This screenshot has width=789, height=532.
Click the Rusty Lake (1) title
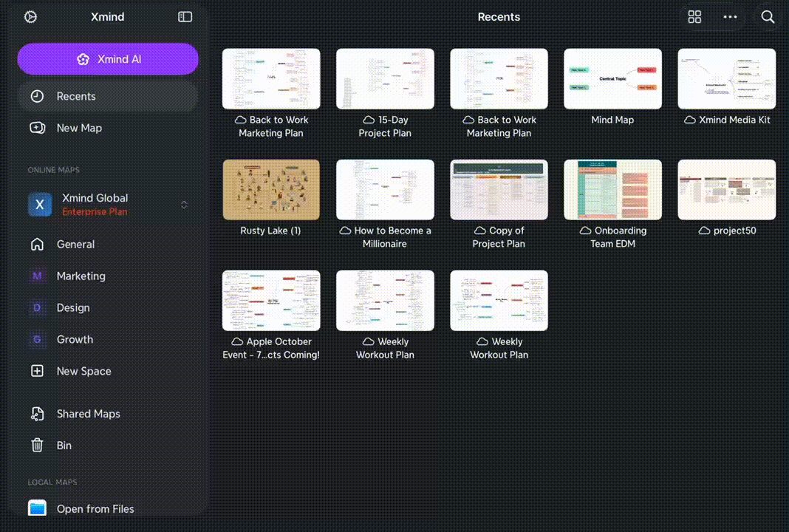[x=270, y=231]
